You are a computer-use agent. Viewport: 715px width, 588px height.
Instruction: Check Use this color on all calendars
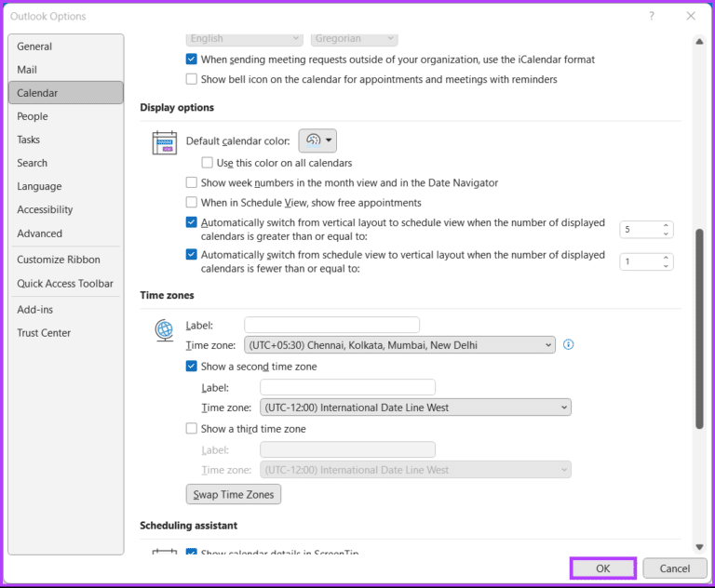[207, 163]
